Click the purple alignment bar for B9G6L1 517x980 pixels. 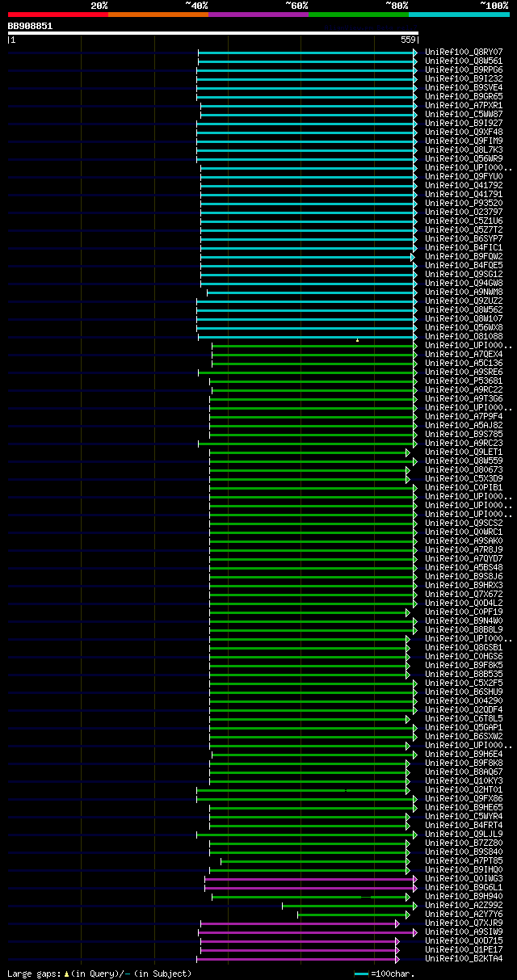[310, 887]
